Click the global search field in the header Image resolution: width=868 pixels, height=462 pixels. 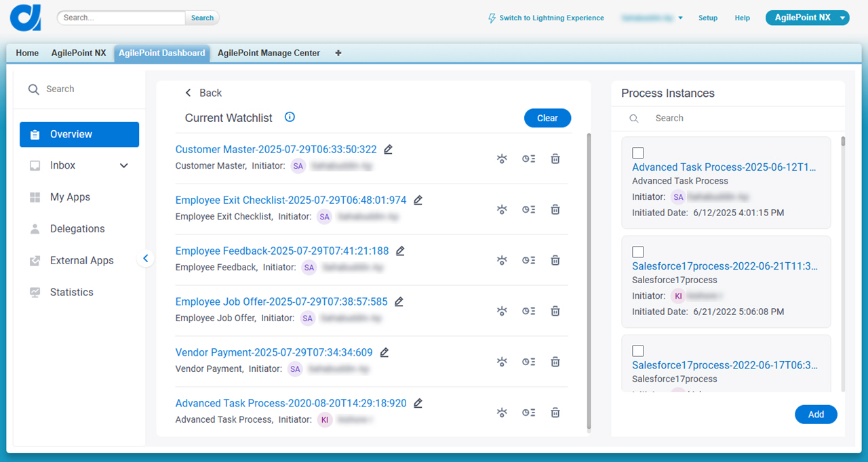(x=121, y=18)
